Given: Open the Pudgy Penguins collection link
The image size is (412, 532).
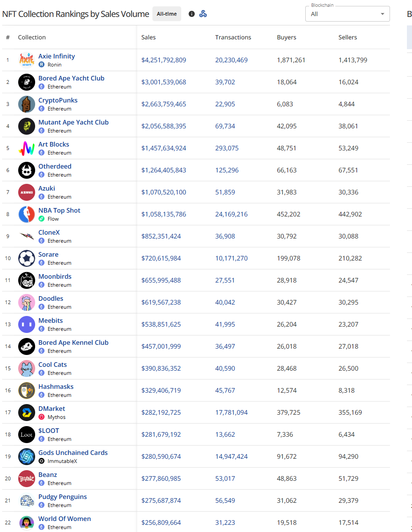Looking at the screenshot, I should click(x=63, y=497).
